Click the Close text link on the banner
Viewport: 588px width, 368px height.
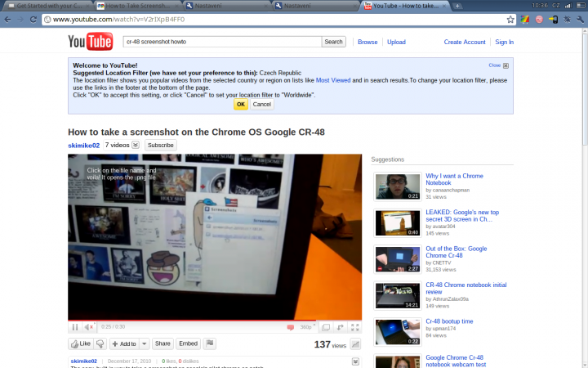(495, 65)
